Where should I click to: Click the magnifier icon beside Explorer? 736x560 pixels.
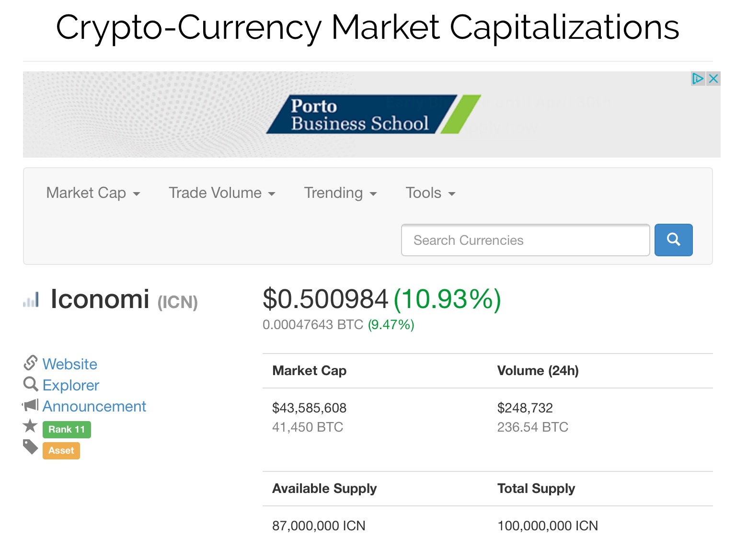pos(30,384)
